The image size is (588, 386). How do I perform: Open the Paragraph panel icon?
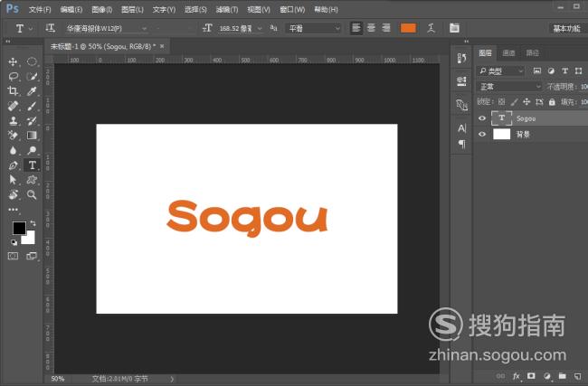point(462,144)
